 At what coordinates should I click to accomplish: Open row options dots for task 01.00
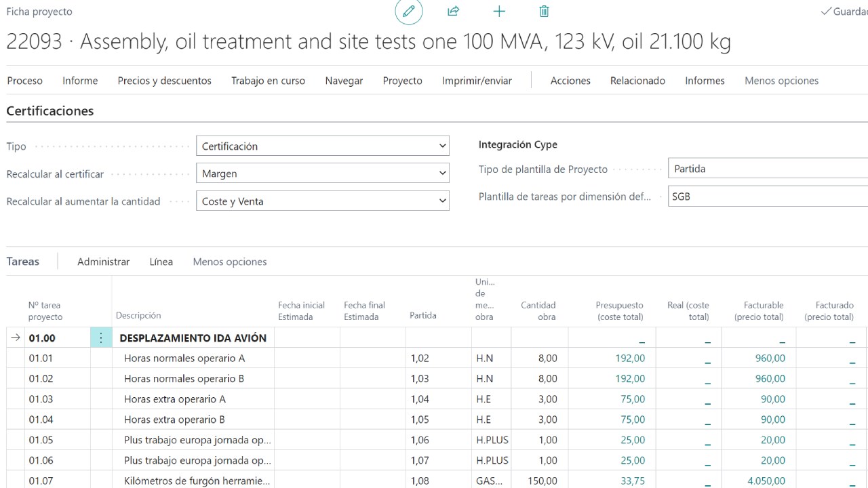tap(101, 338)
